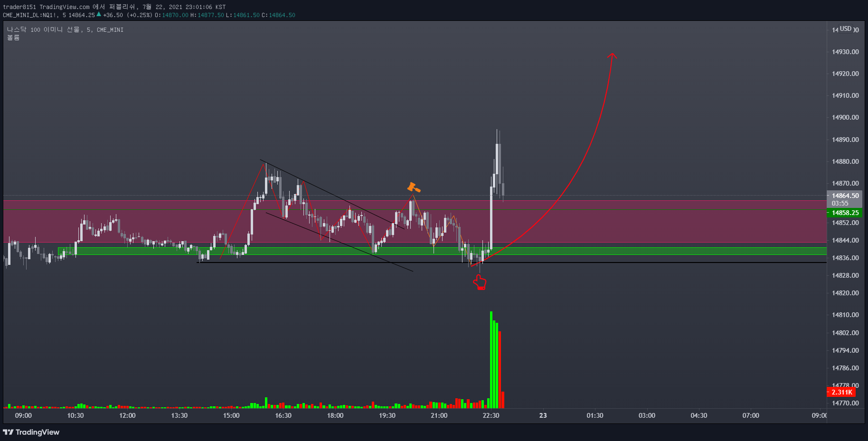Click the 03:55 bar countdown timer

coord(840,203)
